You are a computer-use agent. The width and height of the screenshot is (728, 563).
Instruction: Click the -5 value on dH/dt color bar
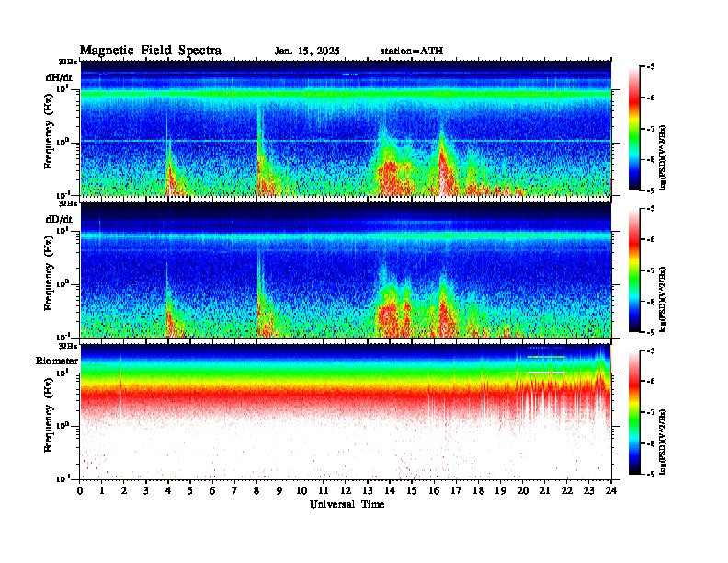(x=652, y=67)
